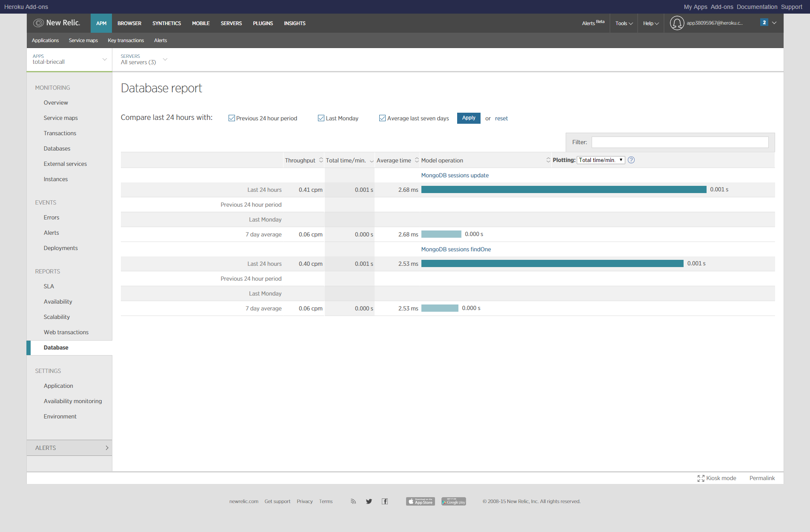Open Documentation in the Heroku bar
Image resolution: width=810 pixels, height=532 pixels.
(x=757, y=7)
